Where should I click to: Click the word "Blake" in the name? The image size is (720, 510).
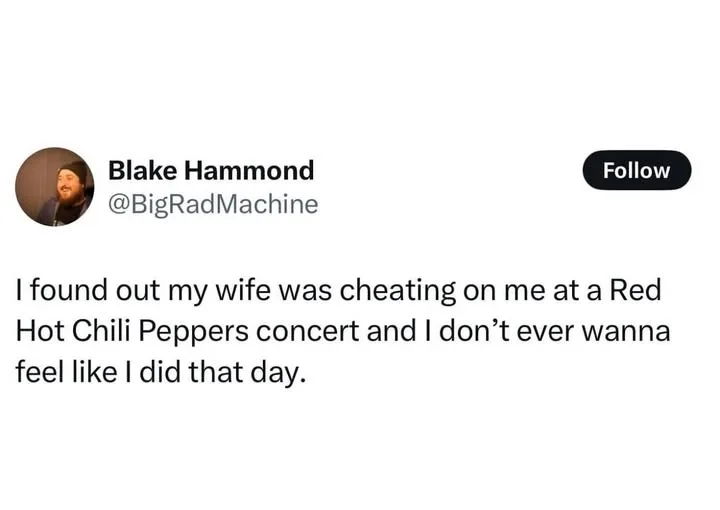pos(142,170)
